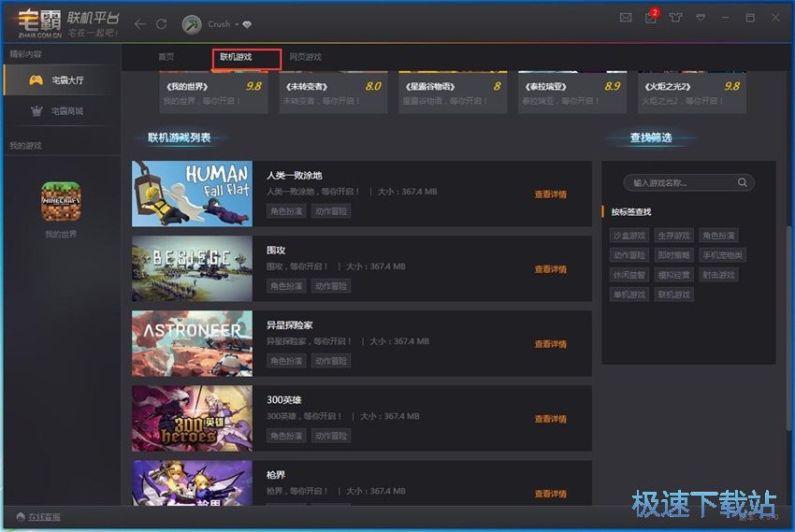Click 查看详情 for 异星探险家
The height and width of the screenshot is (532, 795).
(x=551, y=344)
